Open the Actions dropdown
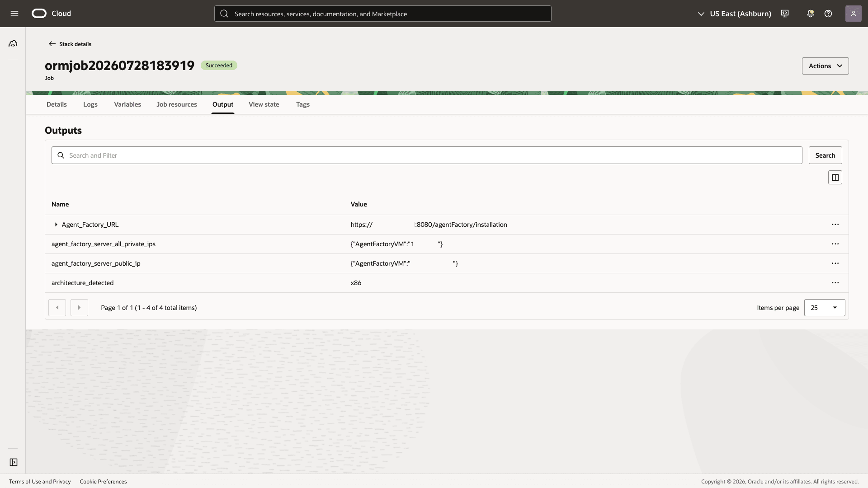The width and height of the screenshot is (868, 488). click(825, 66)
